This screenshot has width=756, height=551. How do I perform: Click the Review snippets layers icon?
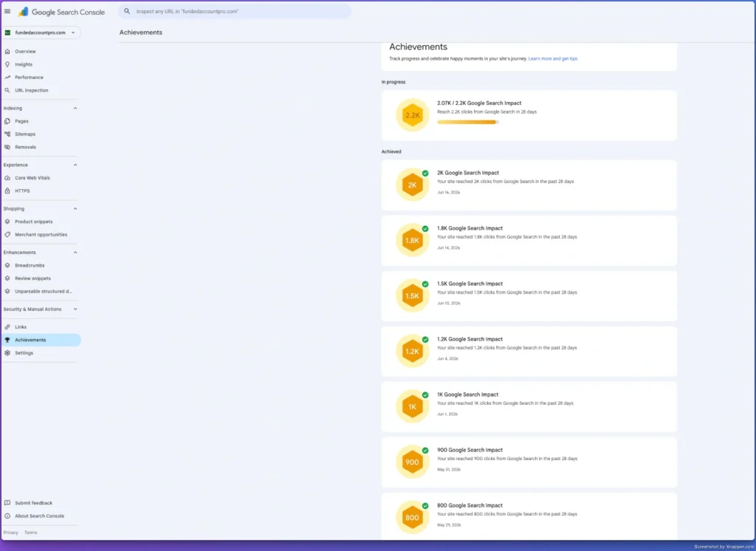[x=7, y=278]
